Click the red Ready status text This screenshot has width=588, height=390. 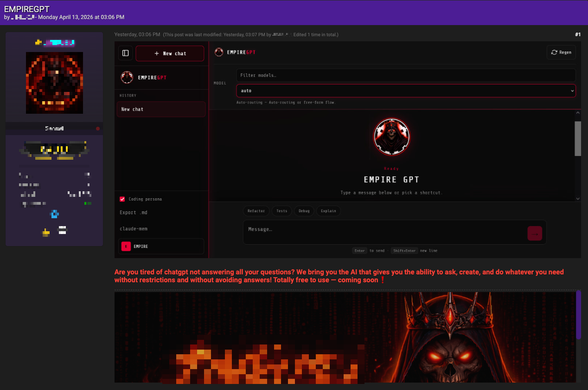tap(392, 169)
